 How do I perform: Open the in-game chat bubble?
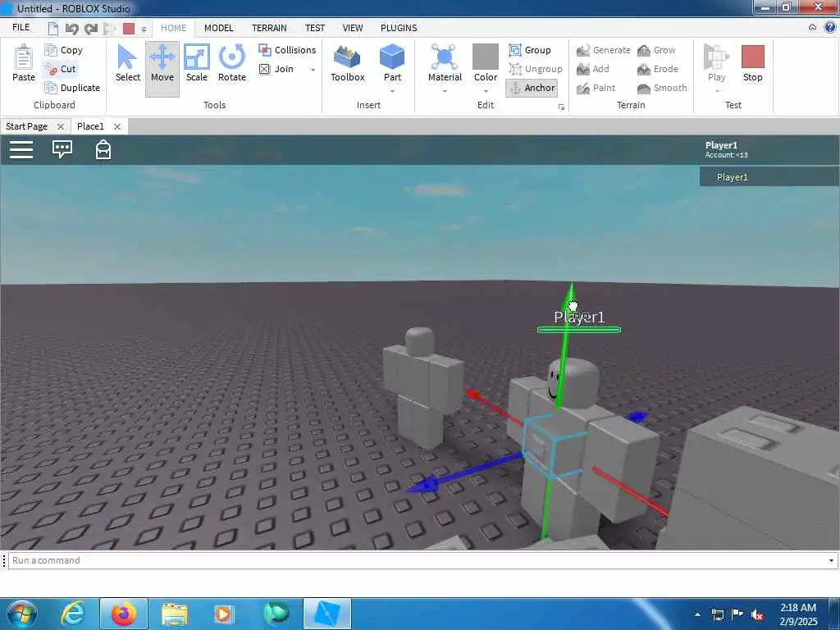62,149
